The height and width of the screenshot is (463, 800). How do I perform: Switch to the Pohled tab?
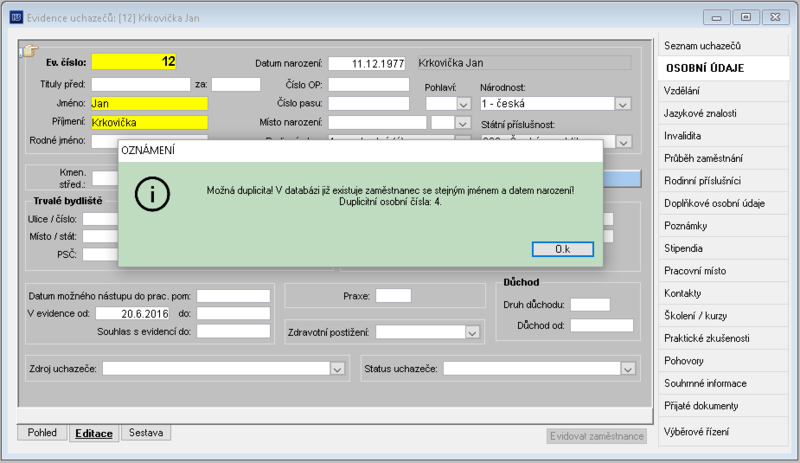point(42,432)
